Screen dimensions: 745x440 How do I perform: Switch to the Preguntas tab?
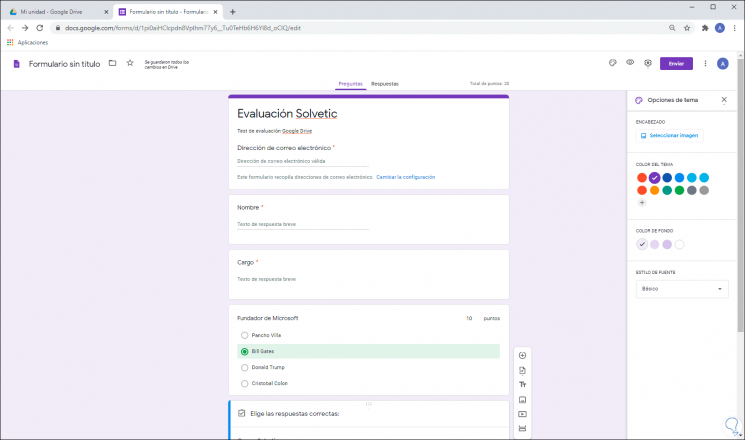[x=350, y=84]
